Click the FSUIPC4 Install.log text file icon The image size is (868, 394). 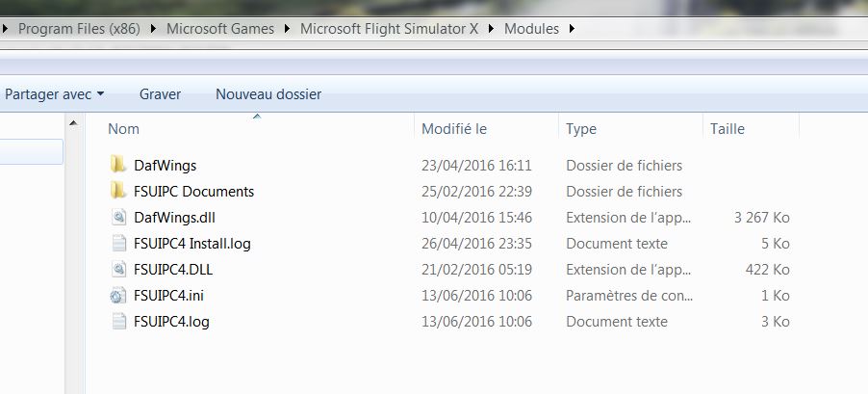tap(118, 243)
